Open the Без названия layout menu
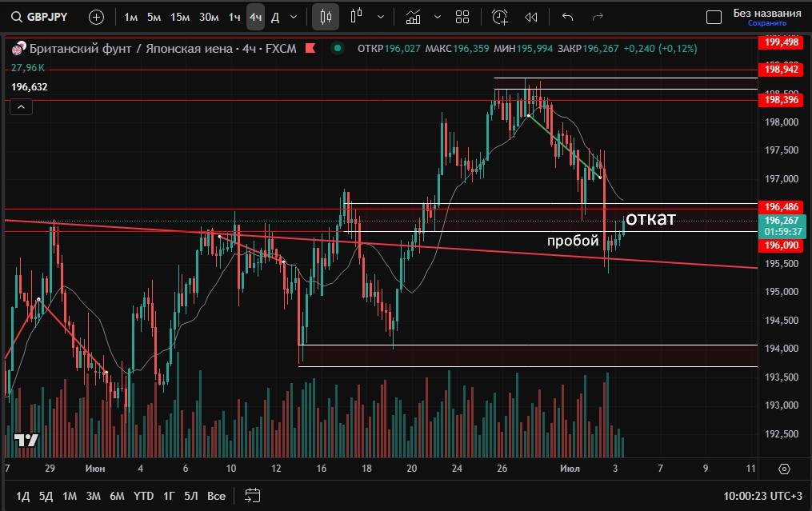Image resolution: width=812 pixels, height=511 pixels. click(767, 13)
